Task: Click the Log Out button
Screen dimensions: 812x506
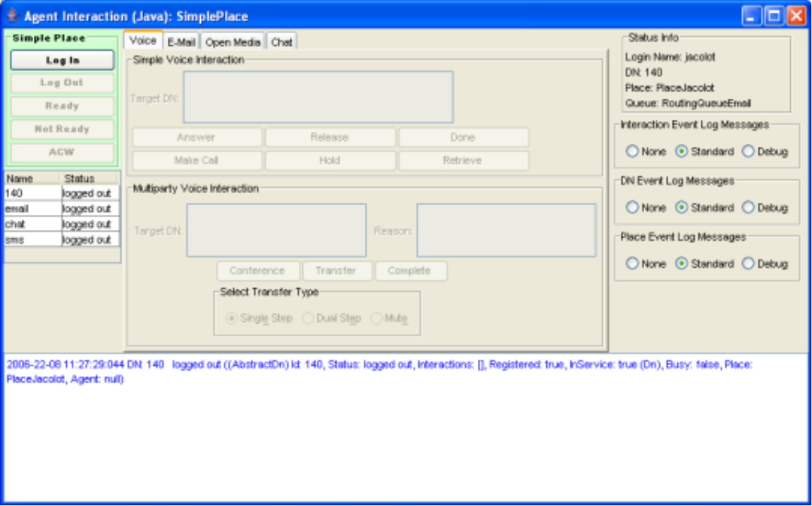Action: coord(62,83)
